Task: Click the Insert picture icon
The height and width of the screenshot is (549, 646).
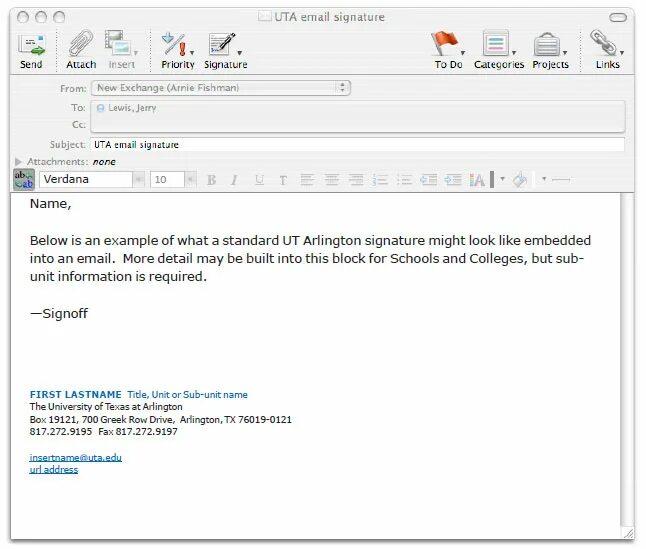Action: (x=117, y=44)
